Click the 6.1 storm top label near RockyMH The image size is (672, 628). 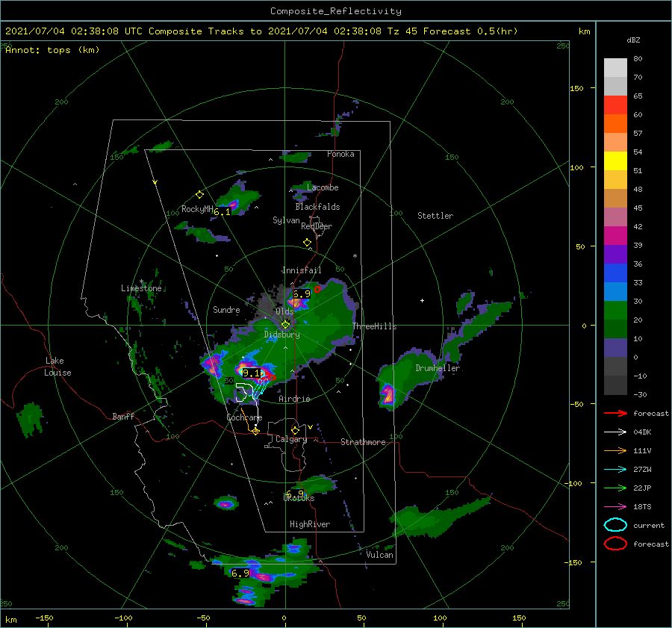(x=222, y=212)
